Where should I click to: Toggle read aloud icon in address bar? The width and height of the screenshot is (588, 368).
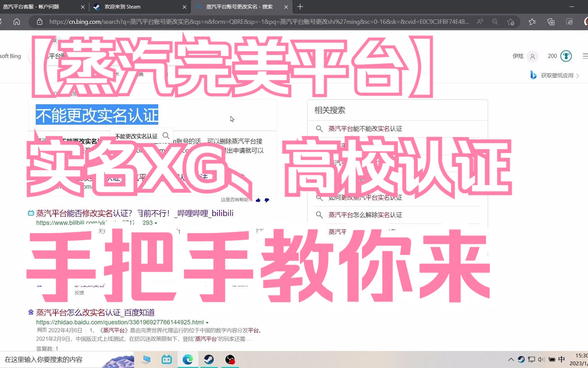point(480,22)
